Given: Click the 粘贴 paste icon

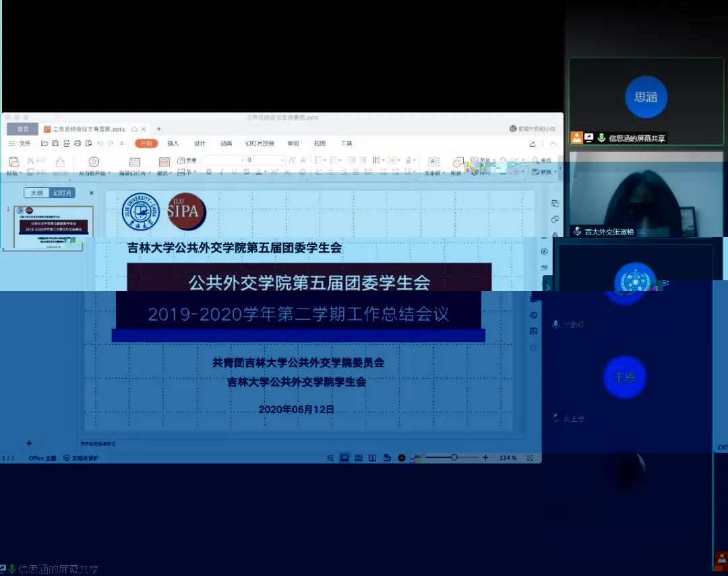Looking at the screenshot, I should click(14, 162).
